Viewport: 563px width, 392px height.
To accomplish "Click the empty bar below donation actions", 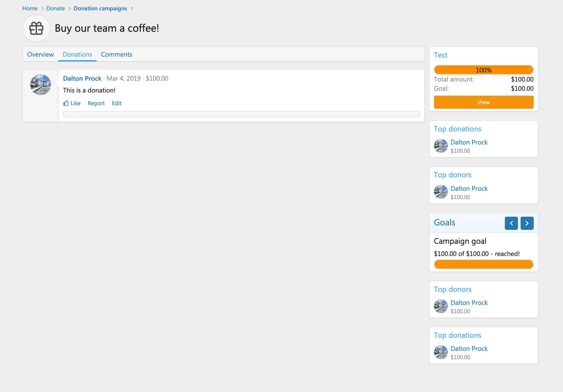I will click(241, 114).
